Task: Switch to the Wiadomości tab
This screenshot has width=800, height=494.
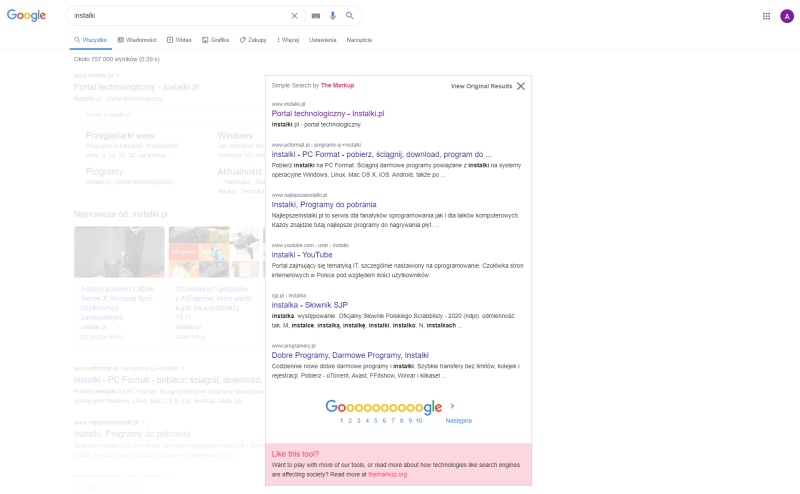Action: coord(137,40)
